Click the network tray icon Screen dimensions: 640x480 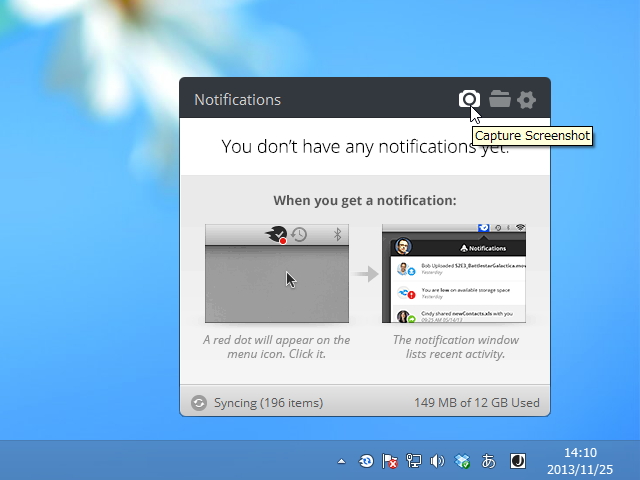413,461
